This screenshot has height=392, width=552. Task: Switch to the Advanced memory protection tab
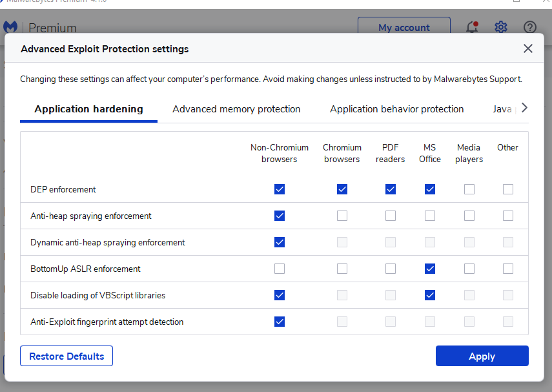coord(236,109)
